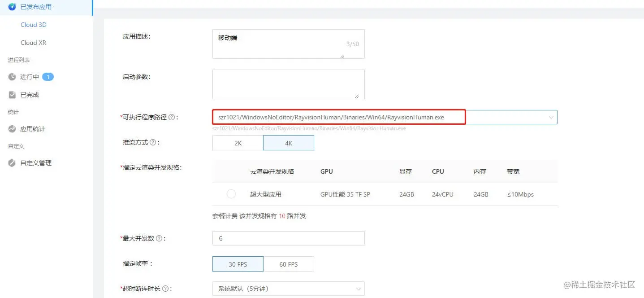Open the 超时断连时长 dropdown
The image size is (644, 298).
289,289
